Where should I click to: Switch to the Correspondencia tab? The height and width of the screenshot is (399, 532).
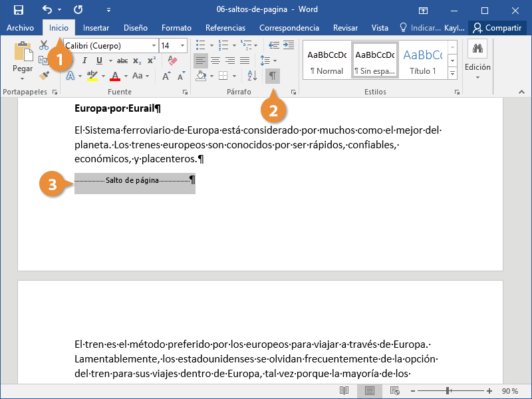click(289, 28)
